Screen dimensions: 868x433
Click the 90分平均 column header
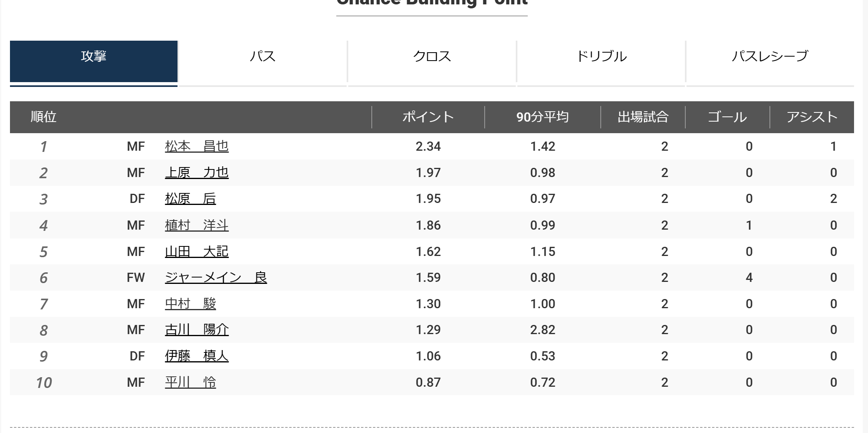(x=542, y=117)
